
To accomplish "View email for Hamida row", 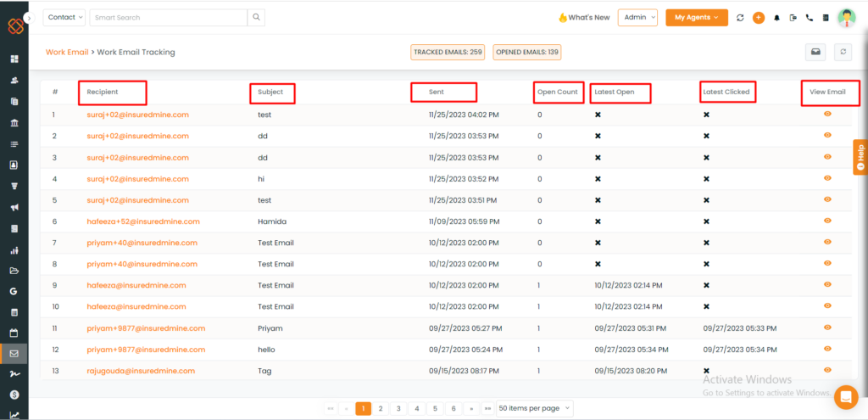I will tap(827, 221).
